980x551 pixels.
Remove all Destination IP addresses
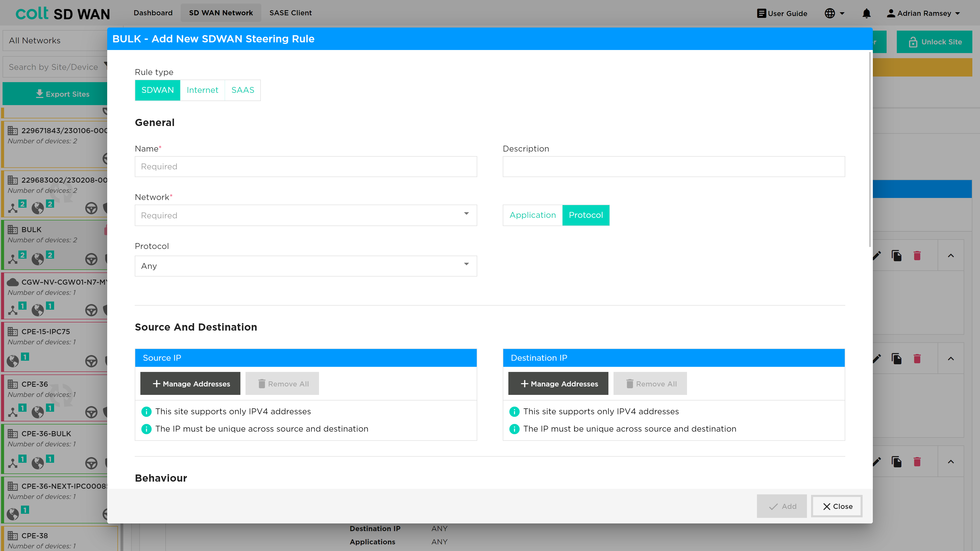650,384
